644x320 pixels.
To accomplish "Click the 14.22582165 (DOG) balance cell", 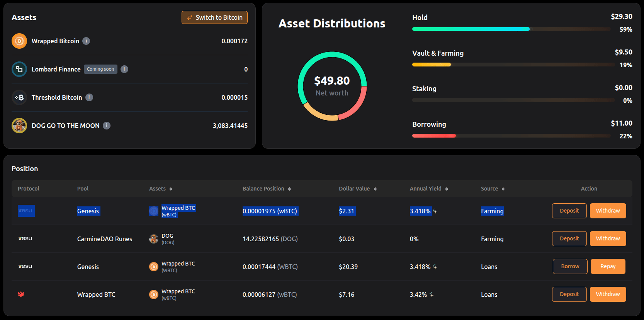I will (x=270, y=239).
